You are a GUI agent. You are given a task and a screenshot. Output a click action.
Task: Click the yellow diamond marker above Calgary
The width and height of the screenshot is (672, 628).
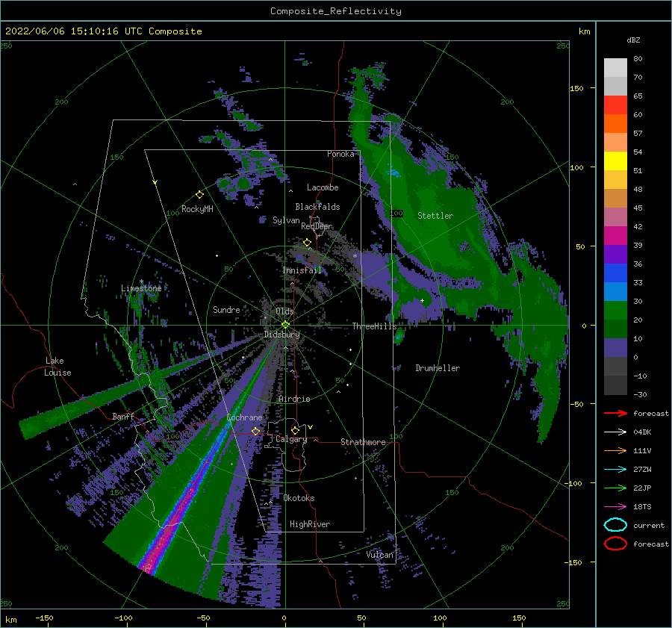click(x=295, y=430)
